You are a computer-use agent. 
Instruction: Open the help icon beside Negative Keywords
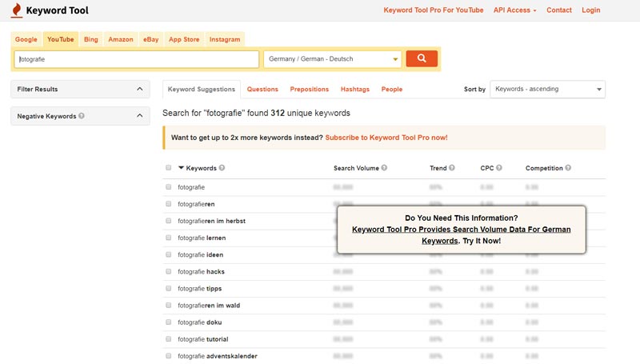pos(82,116)
